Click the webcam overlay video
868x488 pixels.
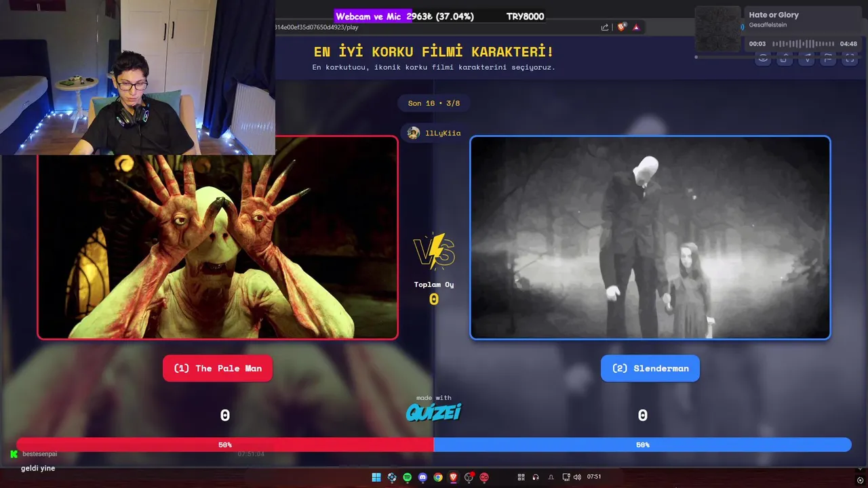tap(138, 77)
